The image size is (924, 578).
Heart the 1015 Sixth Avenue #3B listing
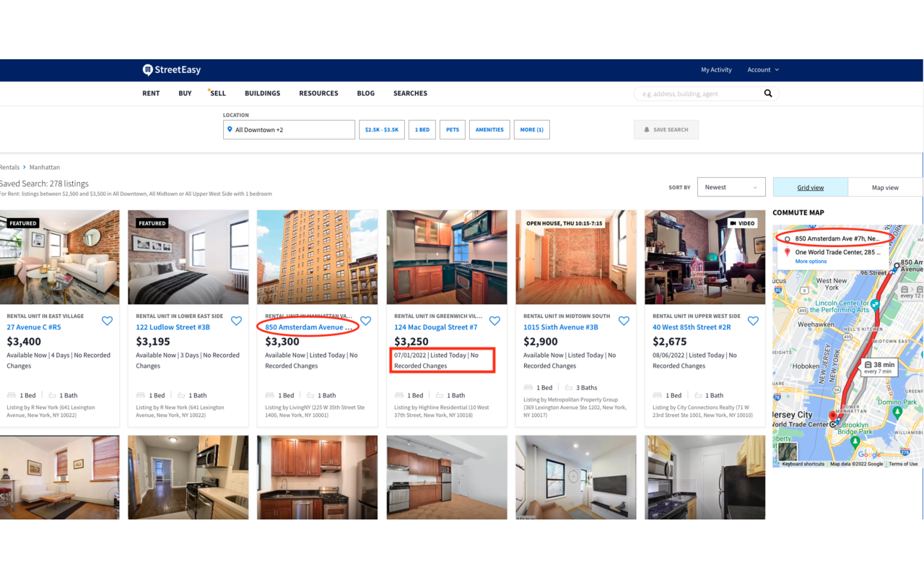(x=624, y=321)
